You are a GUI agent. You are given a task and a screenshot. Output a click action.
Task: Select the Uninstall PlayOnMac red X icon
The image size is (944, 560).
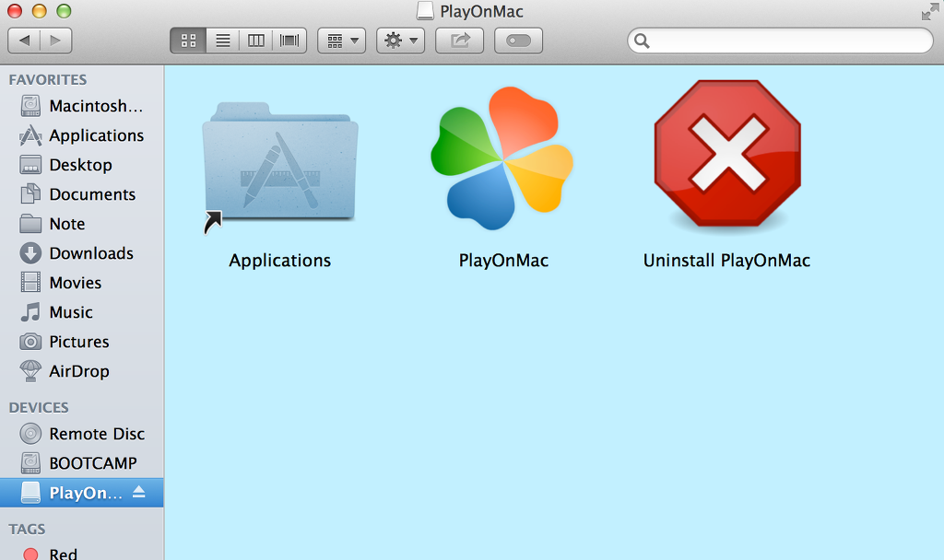[x=727, y=154]
